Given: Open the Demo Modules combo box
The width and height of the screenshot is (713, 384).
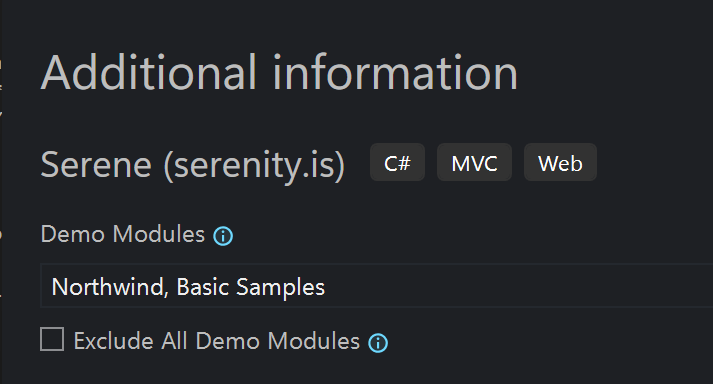Looking at the screenshot, I should pyautogui.click(x=377, y=286).
